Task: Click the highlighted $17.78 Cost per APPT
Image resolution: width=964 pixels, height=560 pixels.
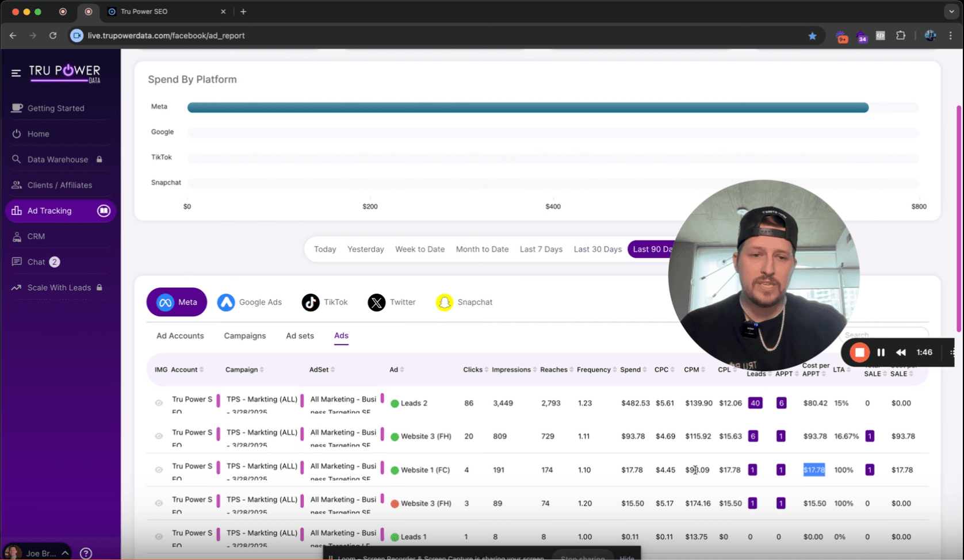Action: click(x=814, y=470)
